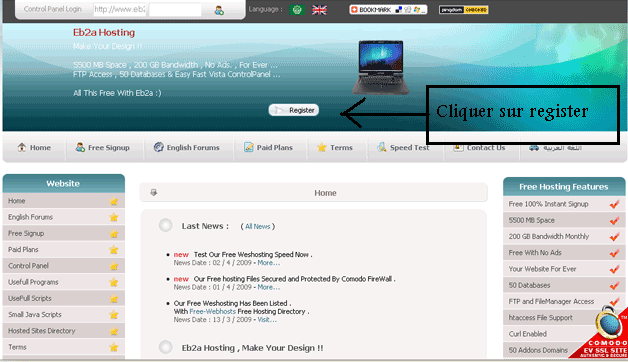Image resolution: width=628 pixels, height=362 pixels.
Task: Click the laptop image in the banner
Action: point(380,67)
